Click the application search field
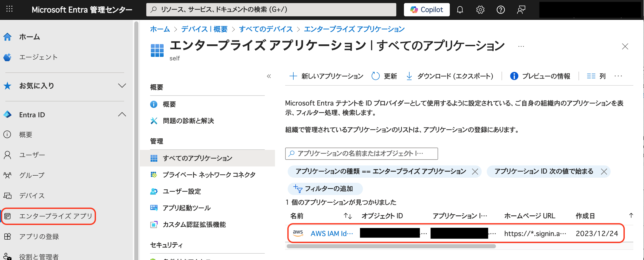Screen dimensions: 644x260 click(361, 154)
